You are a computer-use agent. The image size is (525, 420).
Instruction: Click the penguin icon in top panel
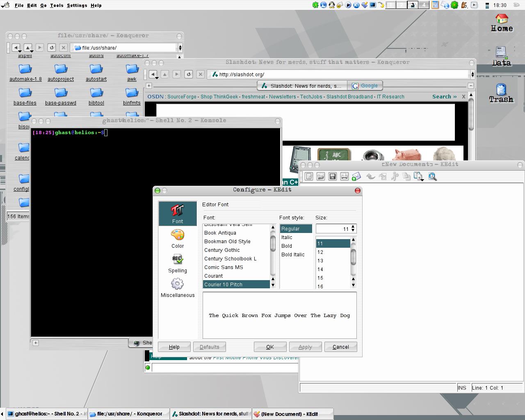click(332, 5)
